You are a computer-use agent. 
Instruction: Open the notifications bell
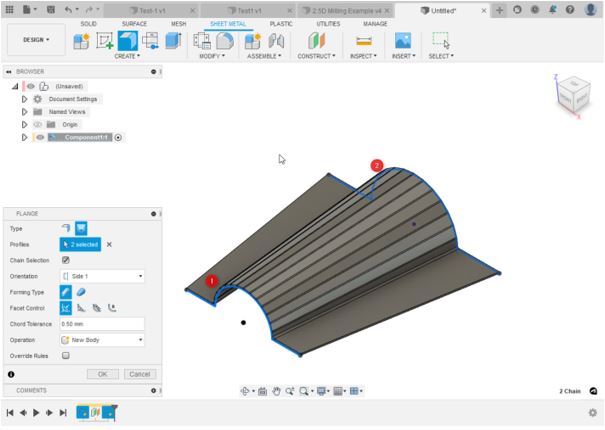point(553,10)
